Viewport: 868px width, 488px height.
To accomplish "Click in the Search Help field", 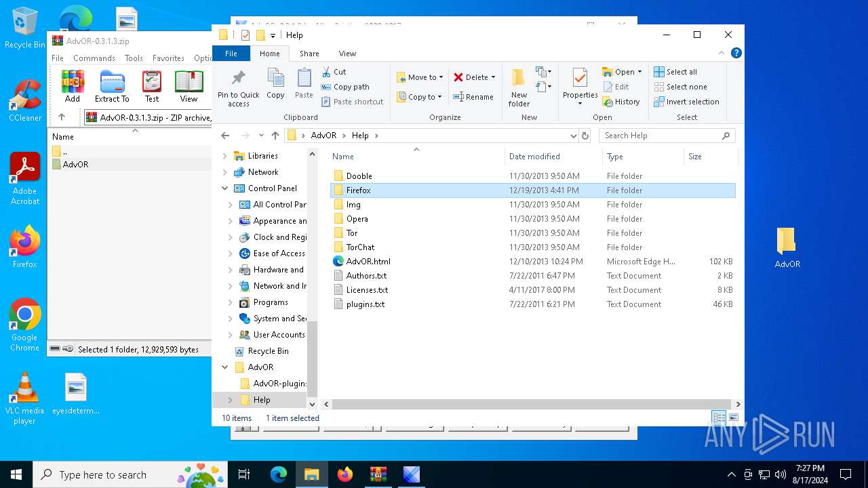I will coord(667,136).
